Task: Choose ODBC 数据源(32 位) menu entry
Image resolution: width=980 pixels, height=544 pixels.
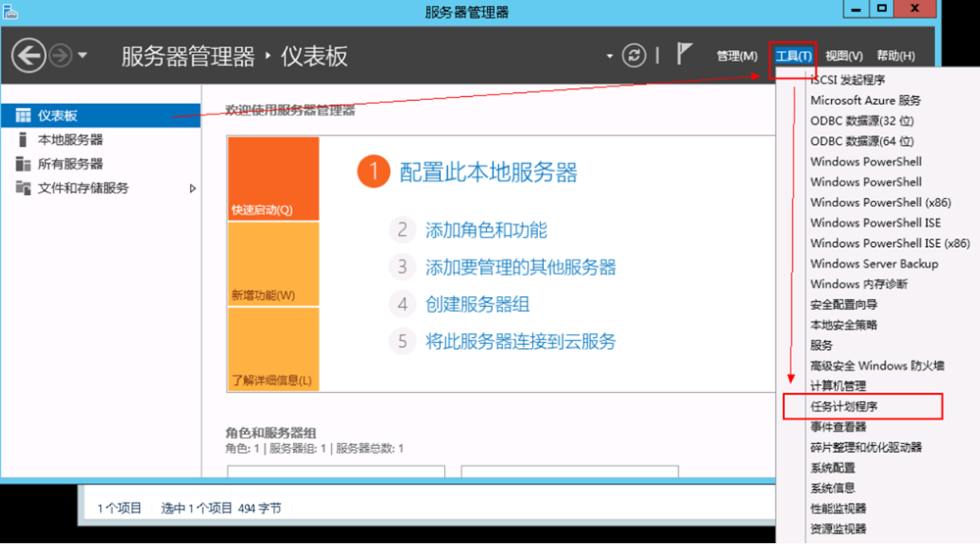Action: pyautogui.click(x=861, y=121)
